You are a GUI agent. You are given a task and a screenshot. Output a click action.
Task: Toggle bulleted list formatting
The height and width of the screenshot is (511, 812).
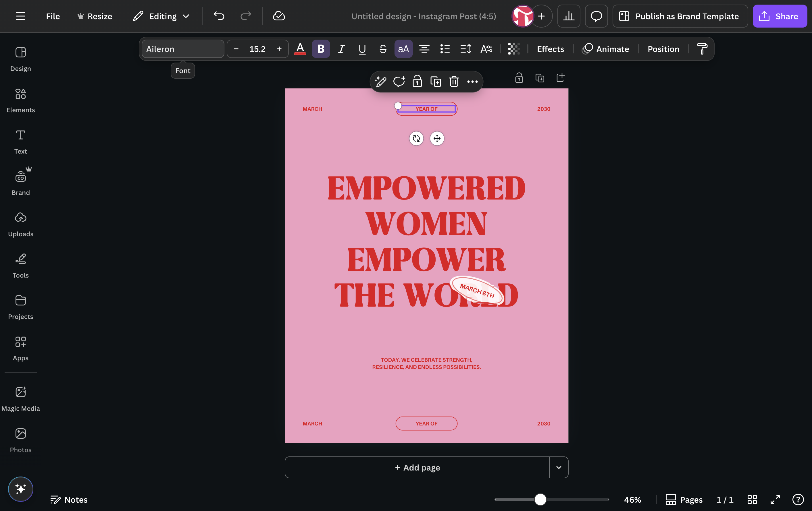tap(445, 49)
